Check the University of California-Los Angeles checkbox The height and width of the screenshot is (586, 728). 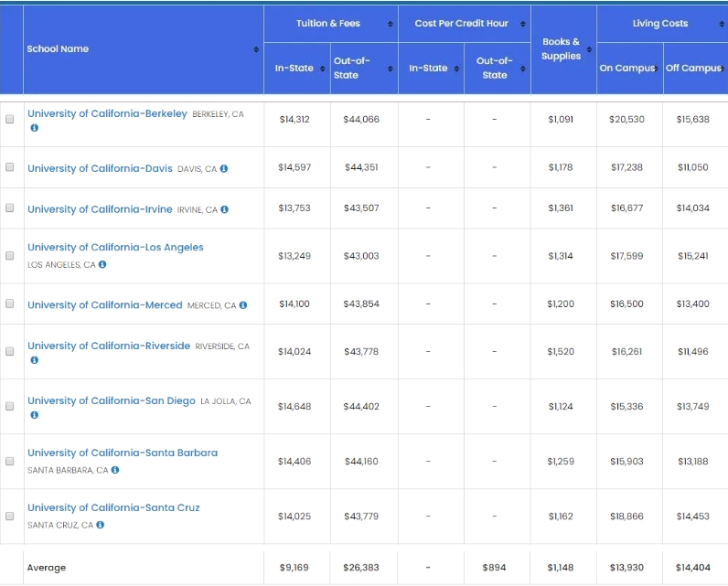pos(9,256)
